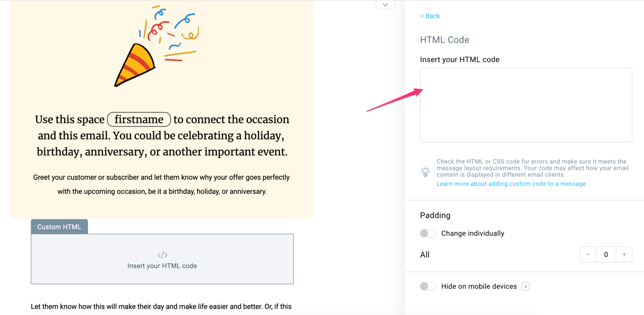Increase padding using the plus icon
644x315 pixels.
click(624, 255)
